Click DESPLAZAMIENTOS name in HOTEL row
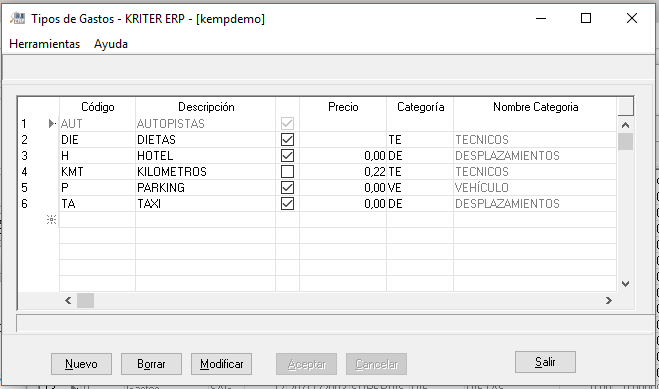Image resolution: width=659 pixels, height=389 pixels. pyautogui.click(x=535, y=155)
